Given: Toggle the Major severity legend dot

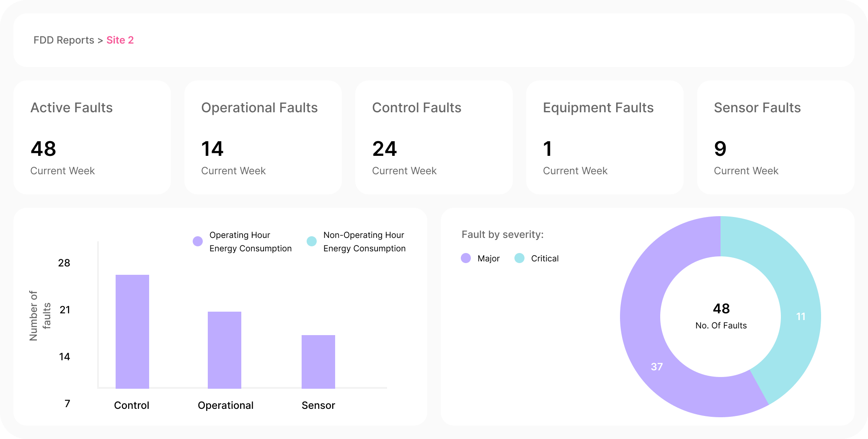Looking at the screenshot, I should [x=466, y=258].
